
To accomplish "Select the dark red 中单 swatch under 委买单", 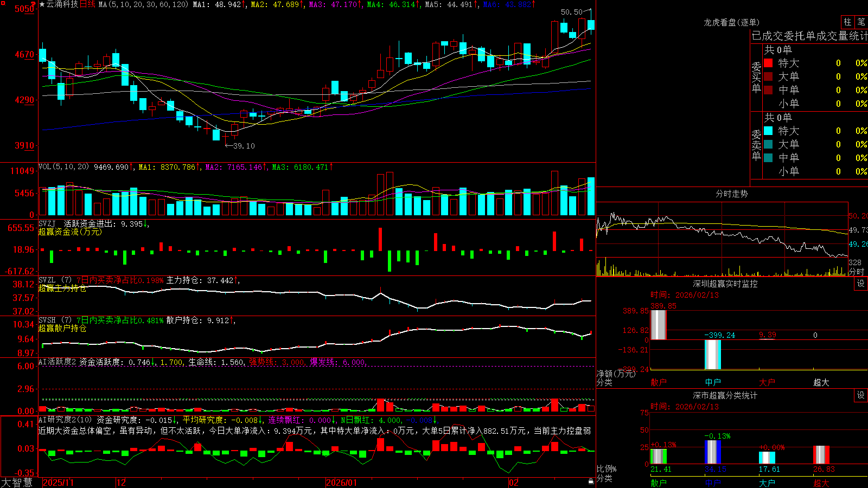I will 768,89.
